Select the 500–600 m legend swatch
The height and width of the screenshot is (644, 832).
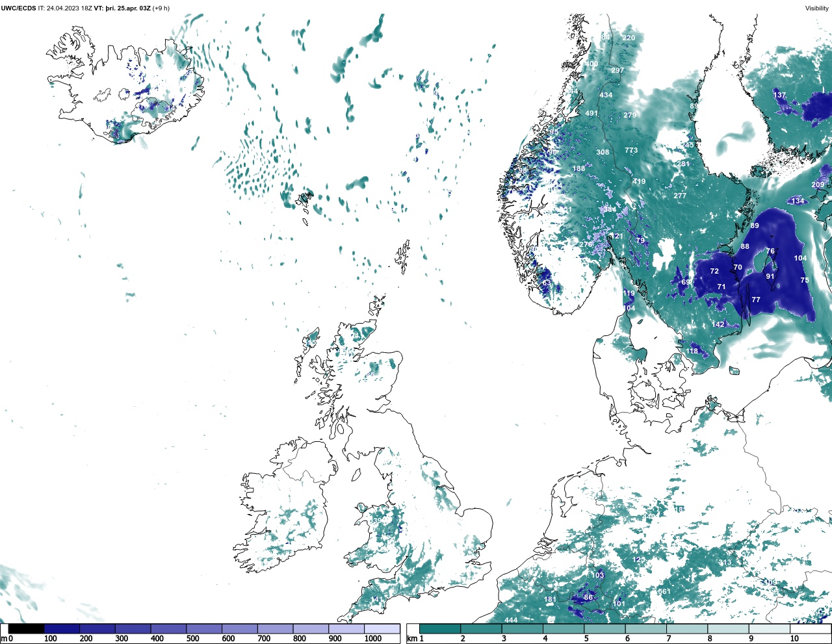click(204, 629)
